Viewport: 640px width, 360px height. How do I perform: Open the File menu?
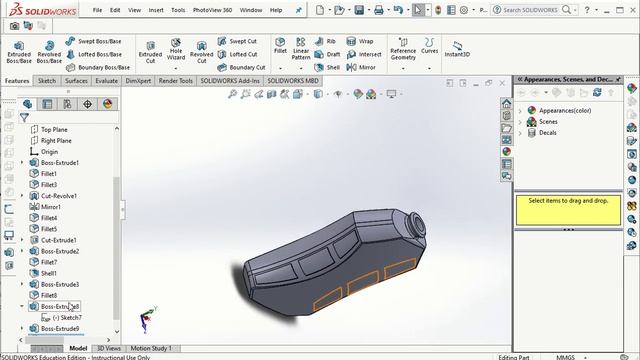click(x=97, y=10)
